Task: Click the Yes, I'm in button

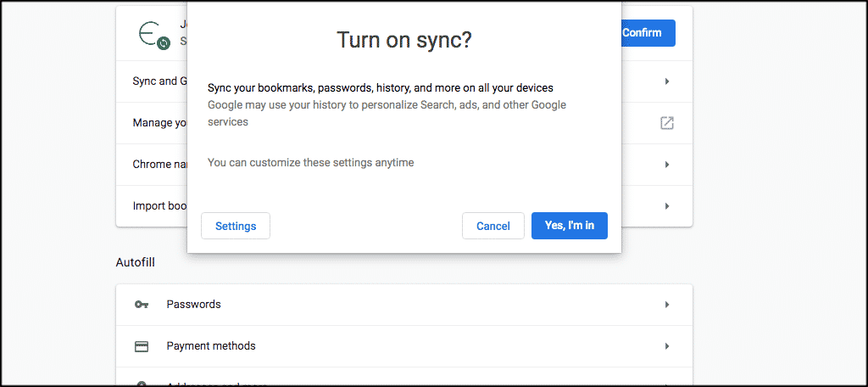Action: tap(569, 226)
